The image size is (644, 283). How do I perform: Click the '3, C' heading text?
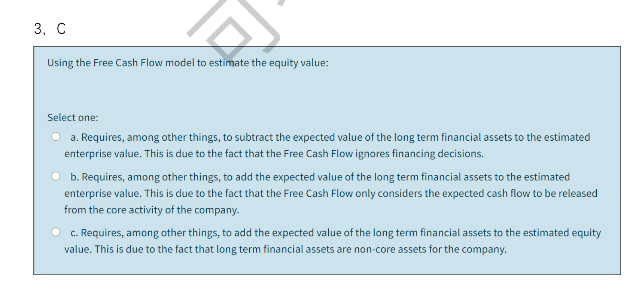[x=49, y=28]
